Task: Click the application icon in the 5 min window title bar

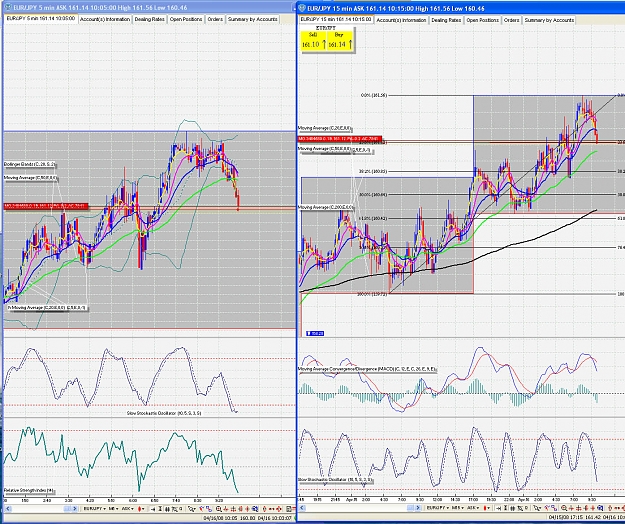Action: tap(9, 7)
